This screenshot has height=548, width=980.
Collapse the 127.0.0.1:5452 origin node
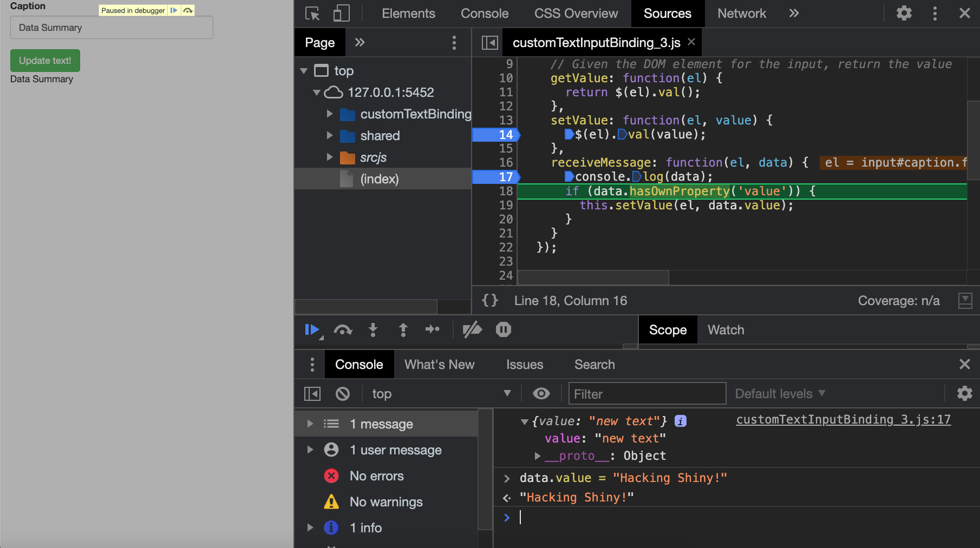click(317, 93)
